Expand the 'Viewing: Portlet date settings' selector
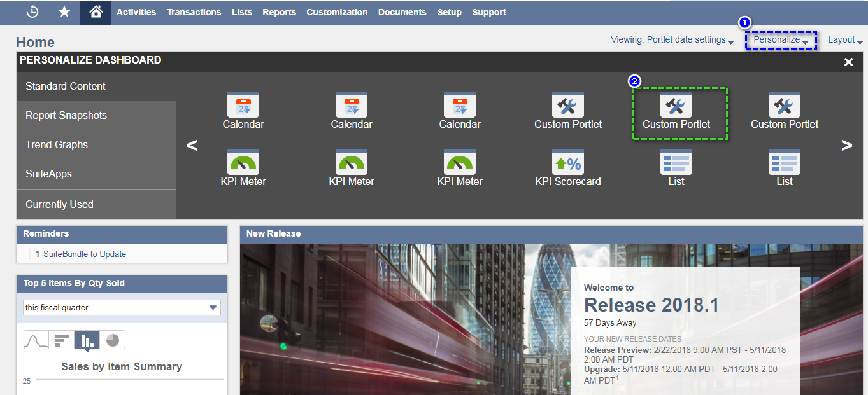868x395 pixels. (672, 39)
